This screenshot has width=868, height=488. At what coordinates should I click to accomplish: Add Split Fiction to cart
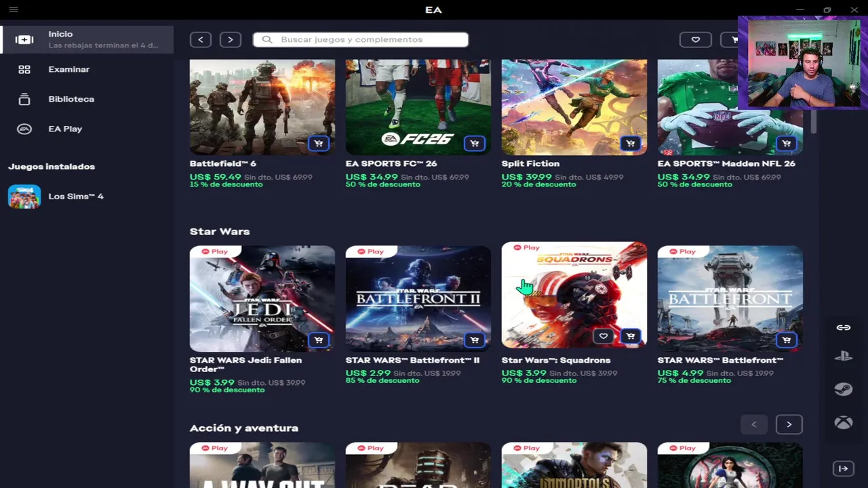tap(631, 143)
